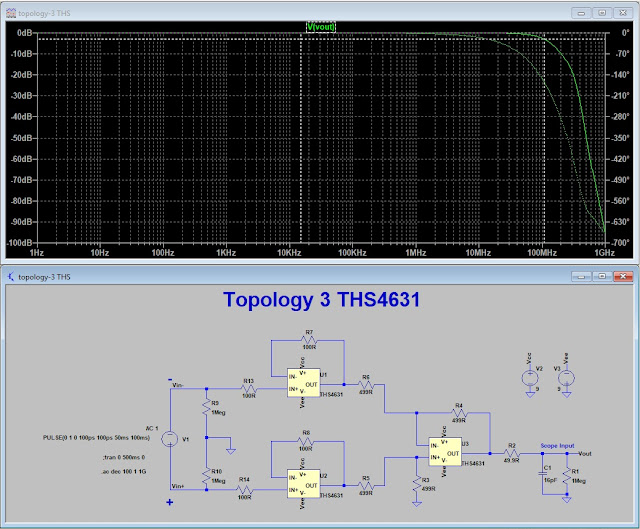Click resistor R6 499R symbol
Screen dimensions: 640x529
pyautogui.click(x=366, y=385)
